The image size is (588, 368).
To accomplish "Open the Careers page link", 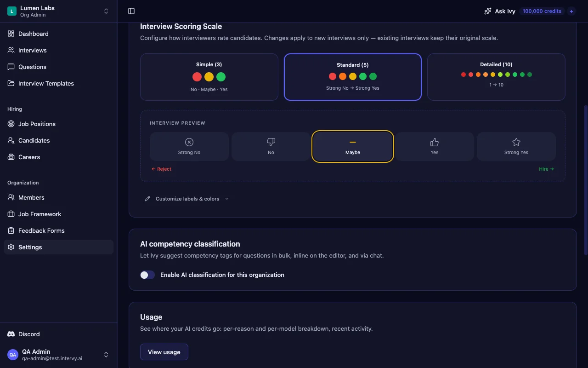I will coord(58,157).
